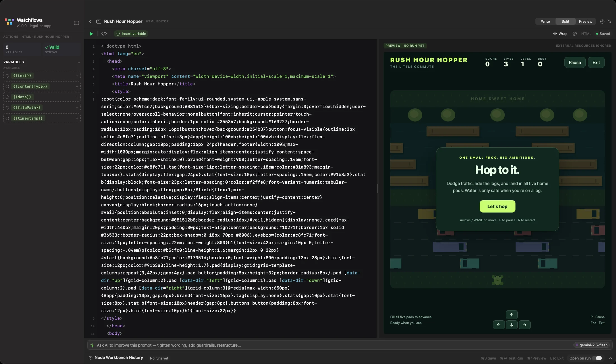Click the right arrow game pad button
Screen dimensions: 616x364
click(524, 325)
